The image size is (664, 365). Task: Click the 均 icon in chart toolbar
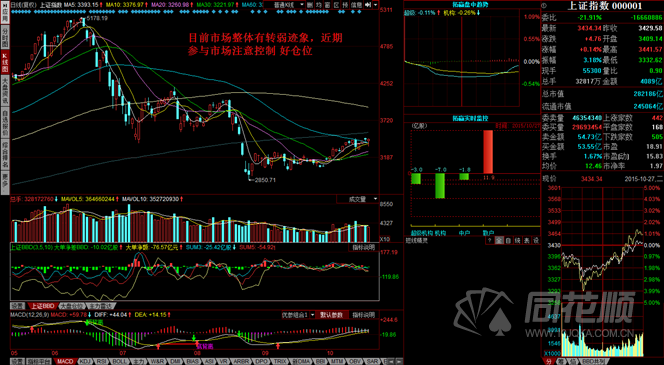tap(319, 5)
